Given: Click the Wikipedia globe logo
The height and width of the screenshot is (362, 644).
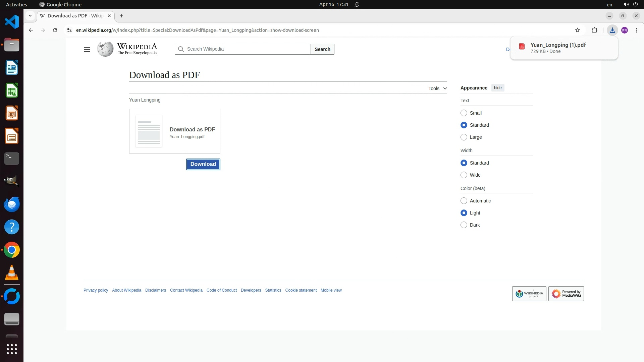Looking at the screenshot, I should (x=105, y=49).
